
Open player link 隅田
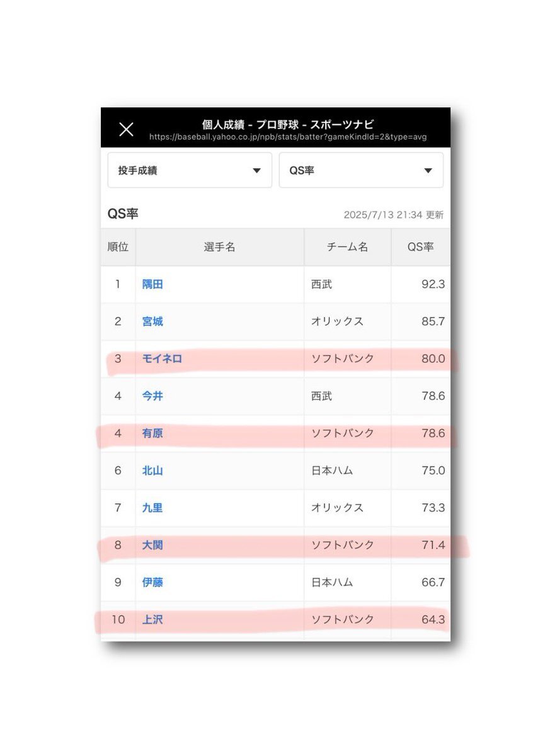tap(152, 284)
